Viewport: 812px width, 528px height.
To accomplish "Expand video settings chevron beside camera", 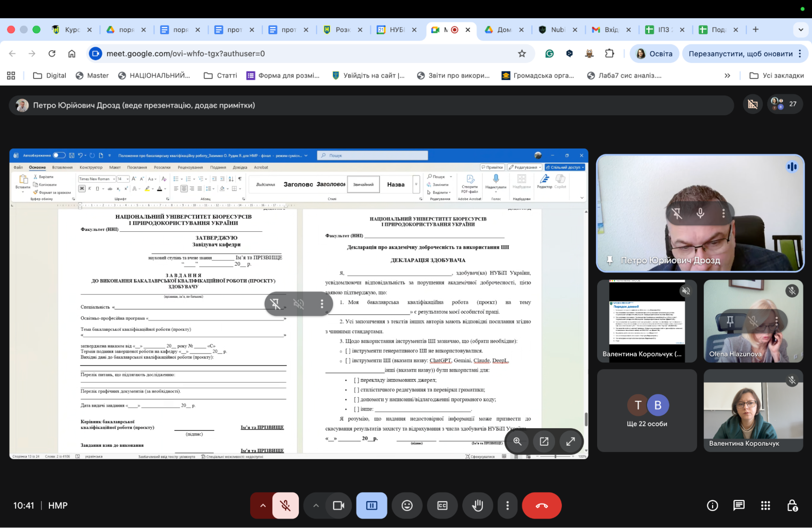I will 316,505.
